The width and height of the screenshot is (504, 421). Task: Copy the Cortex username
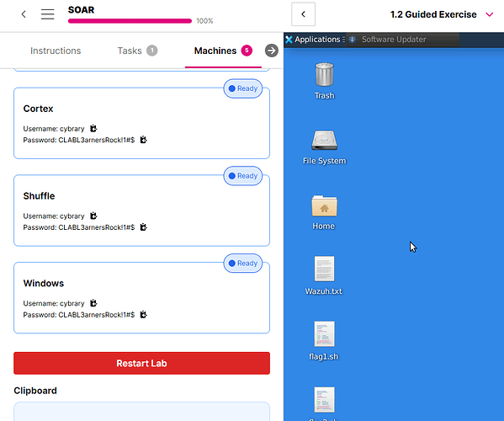pyautogui.click(x=93, y=129)
